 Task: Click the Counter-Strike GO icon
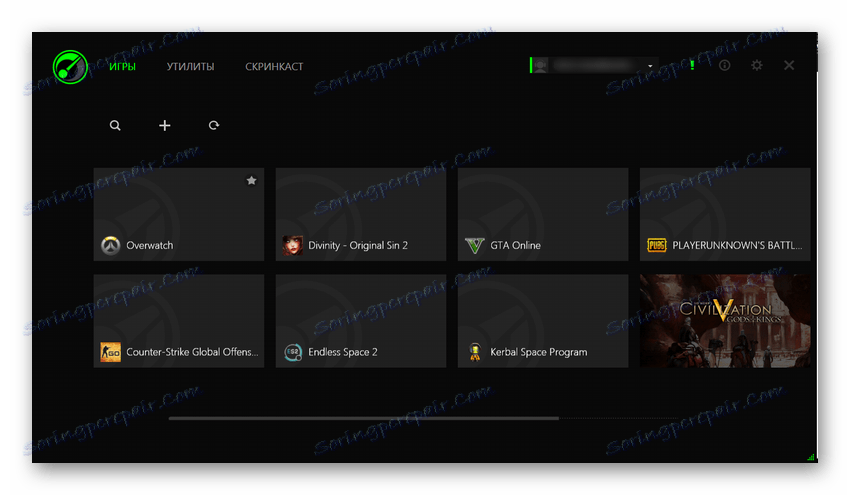pyautogui.click(x=111, y=352)
